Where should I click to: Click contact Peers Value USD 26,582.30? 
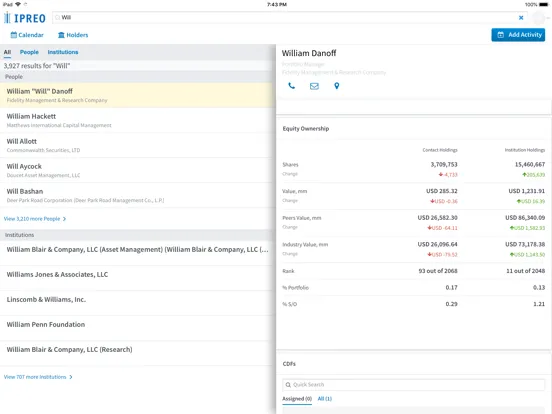pos(438,218)
